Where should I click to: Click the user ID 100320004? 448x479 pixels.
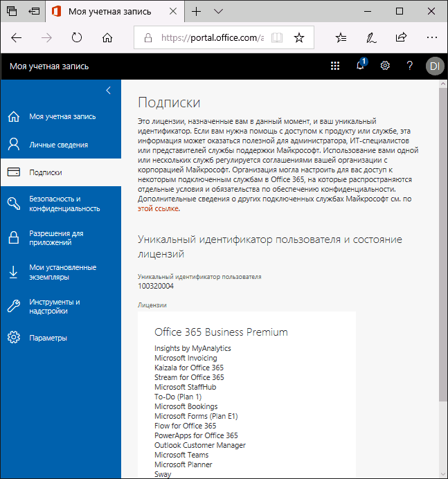click(x=156, y=287)
